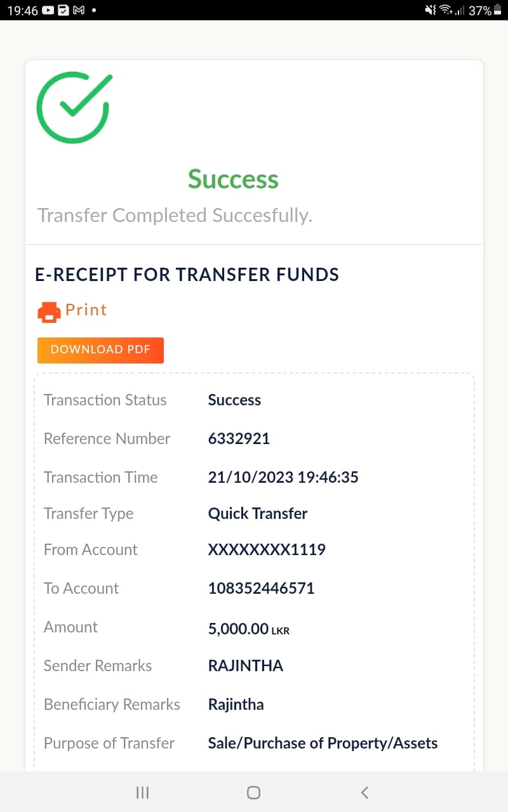Screen dimensions: 508x812
Task: Tap the From Account masked number
Action: (267, 550)
